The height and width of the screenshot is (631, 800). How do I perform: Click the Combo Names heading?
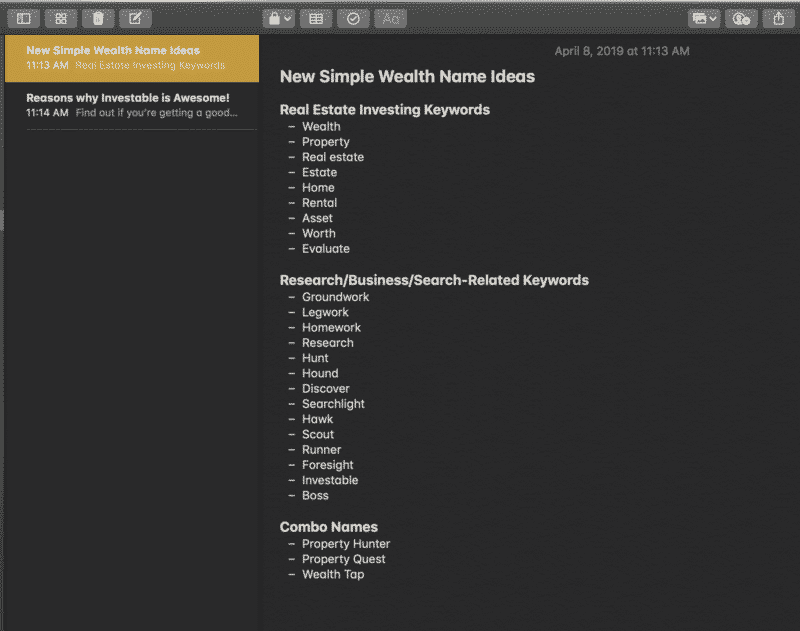(329, 527)
